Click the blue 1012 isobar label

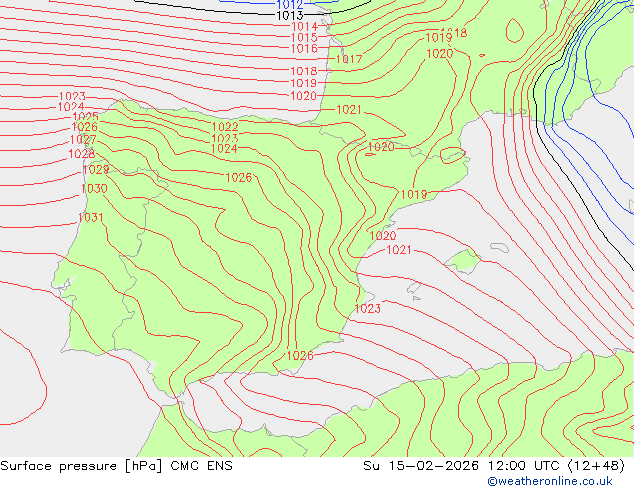[290, 5]
